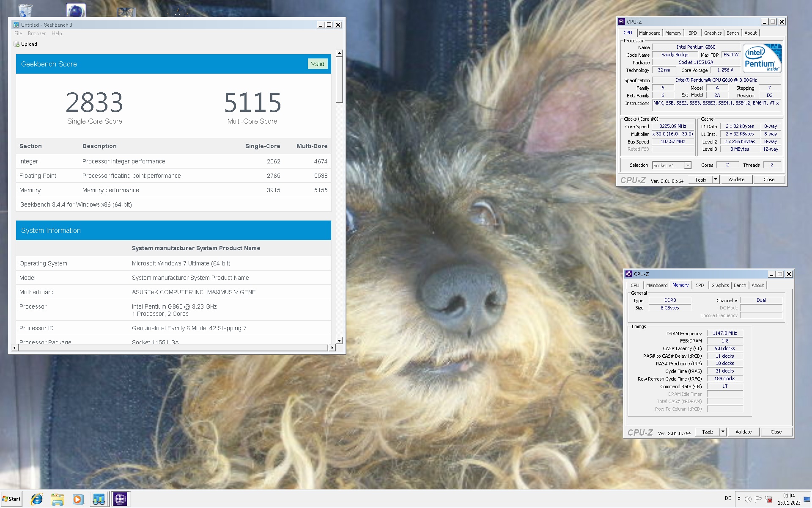Click Geekbench vertical scrollbar down arrow
812x508 pixels.
[339, 340]
